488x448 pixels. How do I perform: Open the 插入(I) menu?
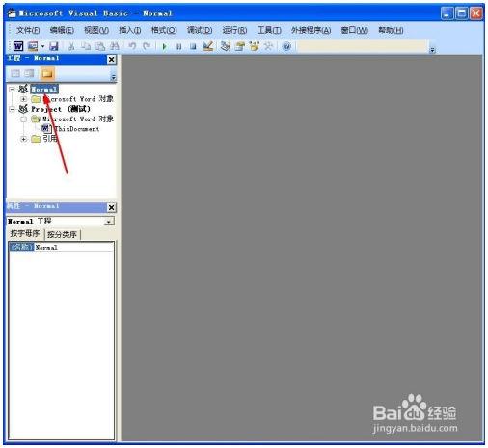click(130, 30)
